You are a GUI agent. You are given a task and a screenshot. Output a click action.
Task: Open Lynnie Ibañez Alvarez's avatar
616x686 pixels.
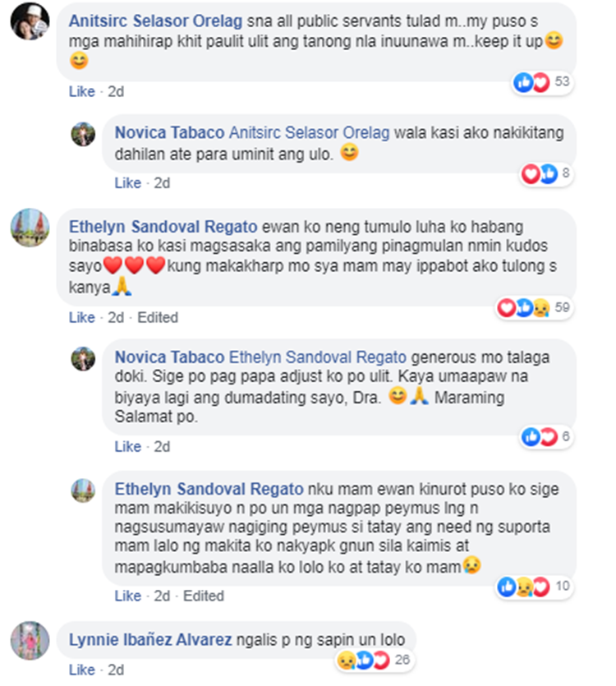(30, 640)
